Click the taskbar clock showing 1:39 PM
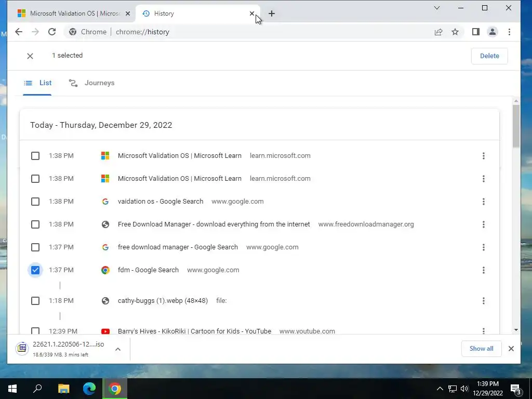The width and height of the screenshot is (532, 399). (488, 389)
